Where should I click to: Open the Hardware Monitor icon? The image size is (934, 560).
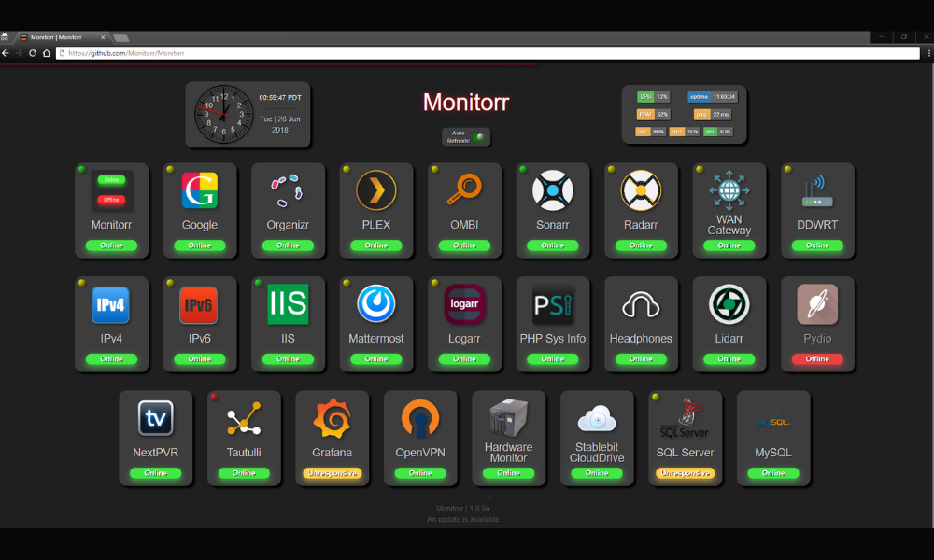click(x=508, y=418)
